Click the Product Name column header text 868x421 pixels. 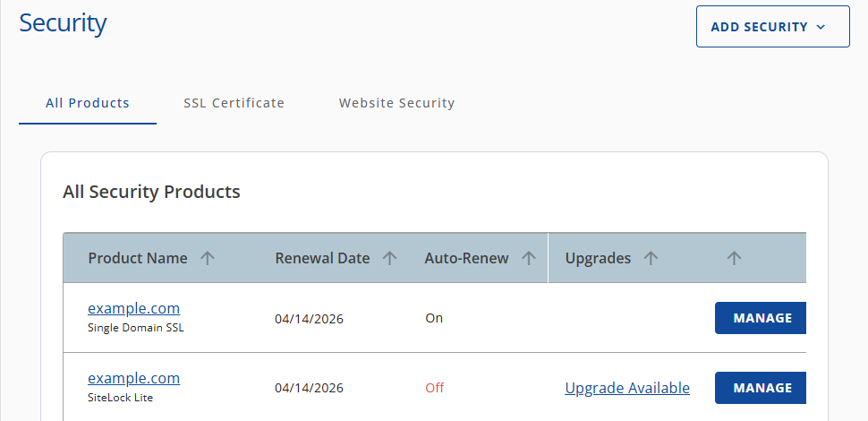(x=138, y=258)
